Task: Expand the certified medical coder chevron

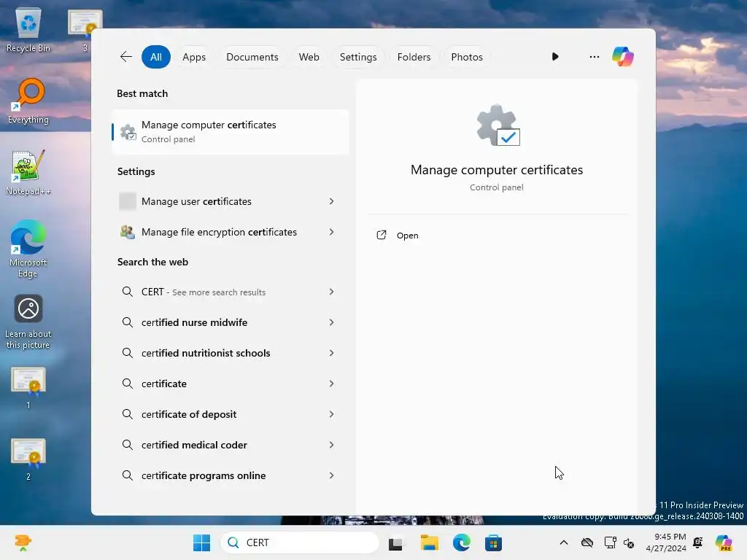Action: 332,445
